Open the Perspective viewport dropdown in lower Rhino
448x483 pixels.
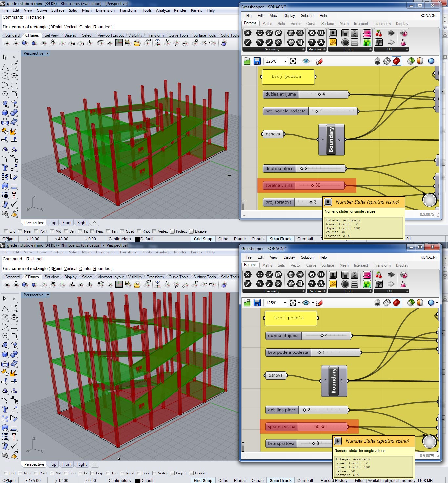[48, 295]
